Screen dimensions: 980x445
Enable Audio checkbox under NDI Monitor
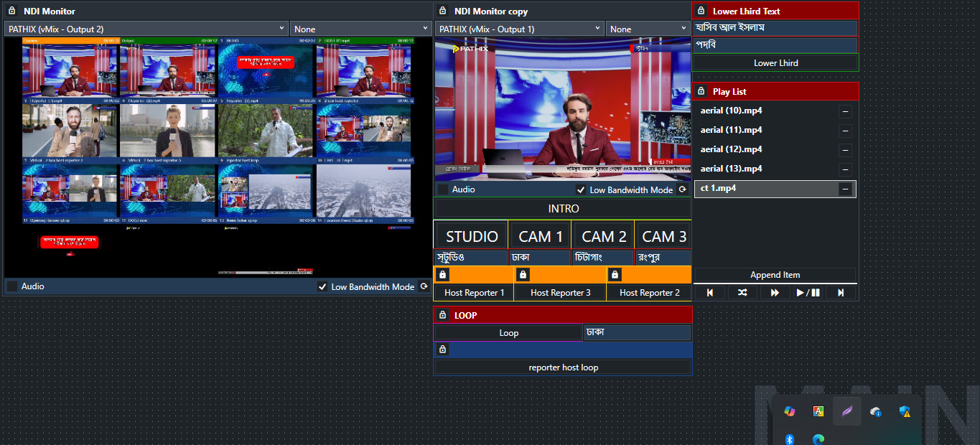[x=12, y=286]
